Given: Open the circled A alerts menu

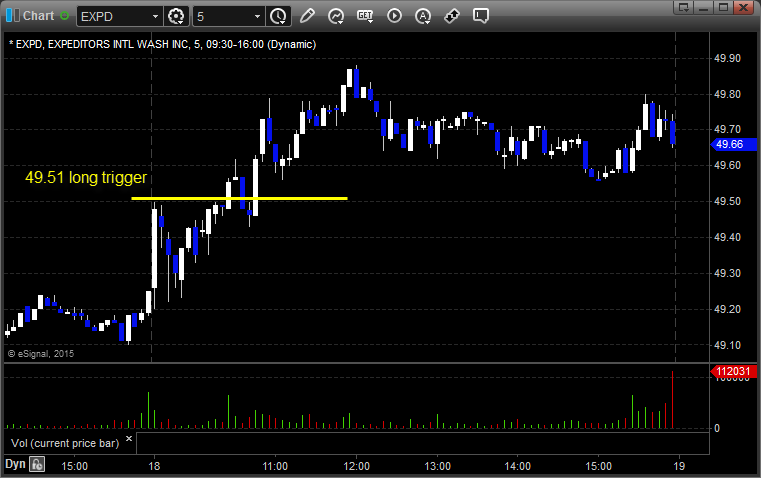Looking at the screenshot, I should point(423,16).
